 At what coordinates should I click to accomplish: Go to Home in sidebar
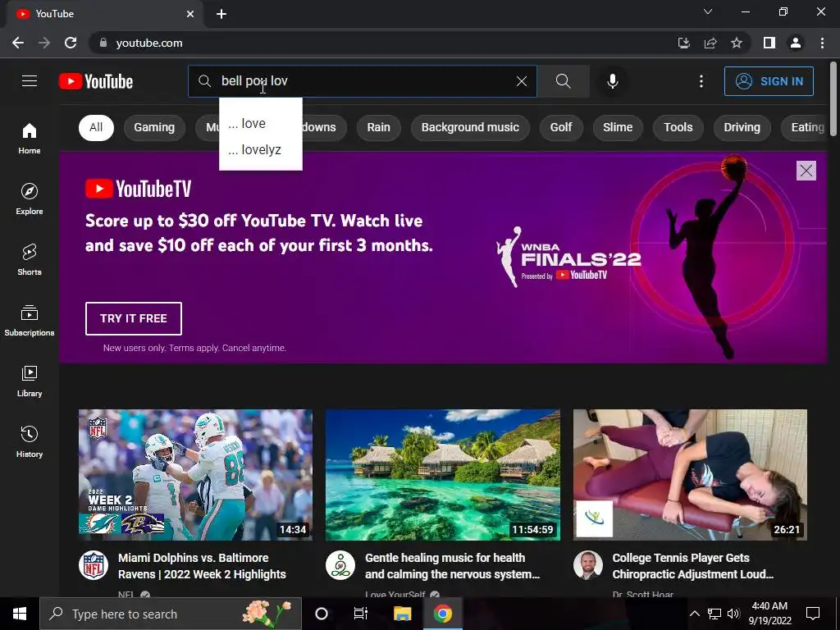pos(30,139)
